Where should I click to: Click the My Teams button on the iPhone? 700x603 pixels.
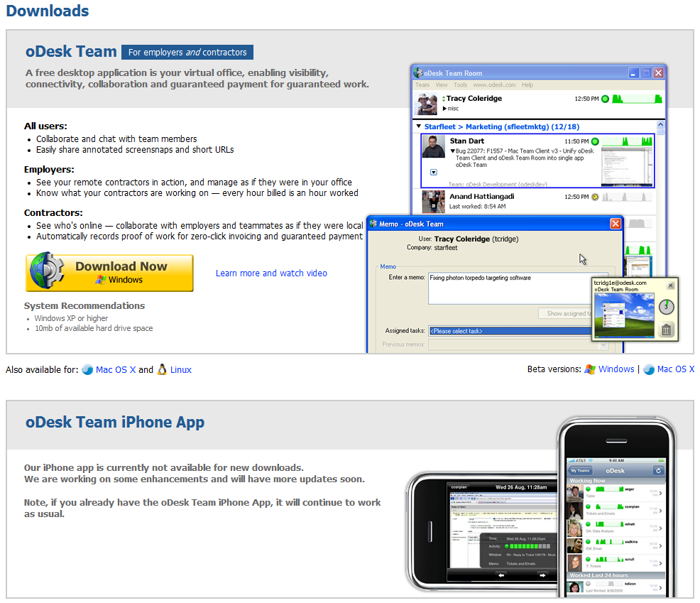pyautogui.click(x=580, y=470)
